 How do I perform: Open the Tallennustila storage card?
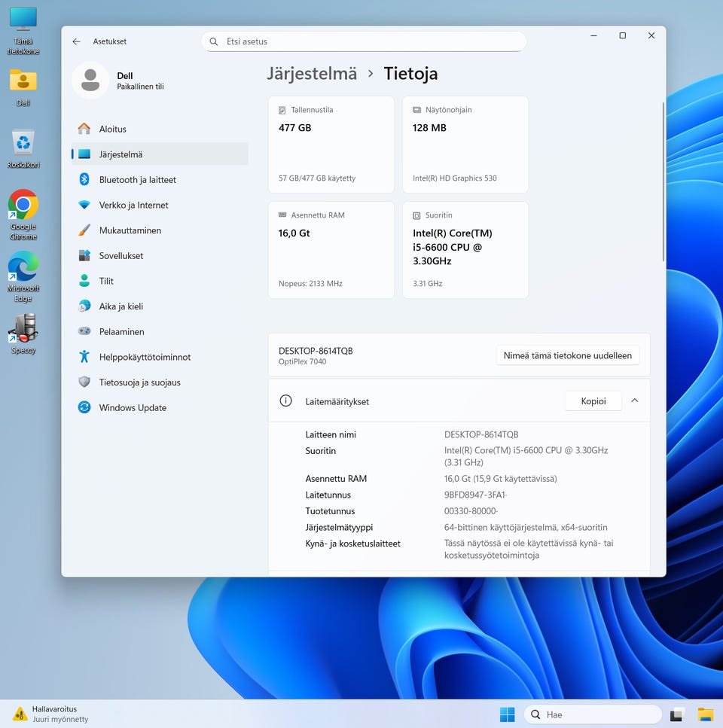click(331, 144)
